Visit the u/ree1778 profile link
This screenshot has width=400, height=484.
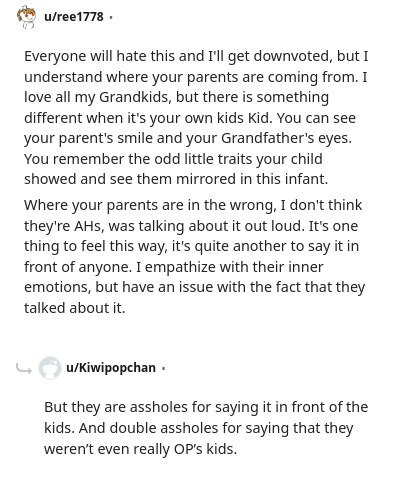click(74, 16)
